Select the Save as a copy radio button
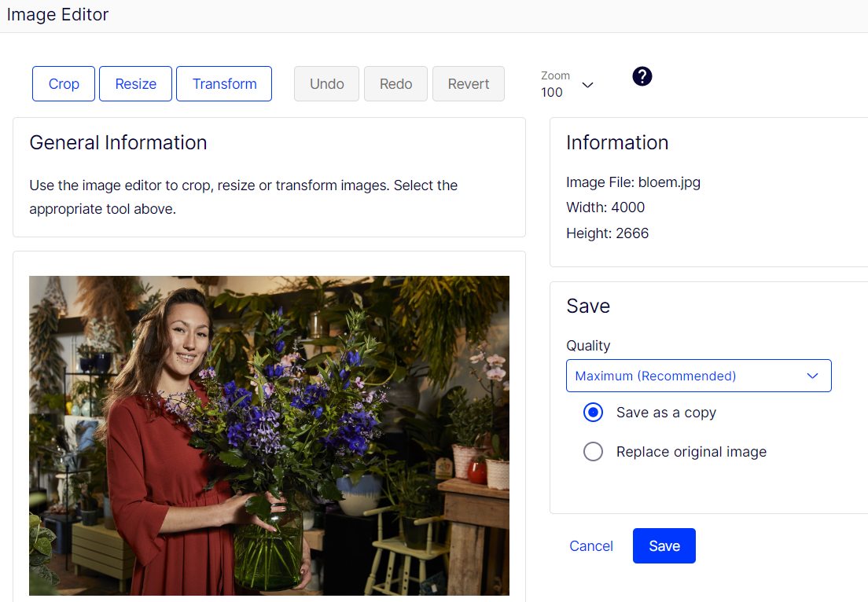868x602 pixels. click(x=593, y=413)
